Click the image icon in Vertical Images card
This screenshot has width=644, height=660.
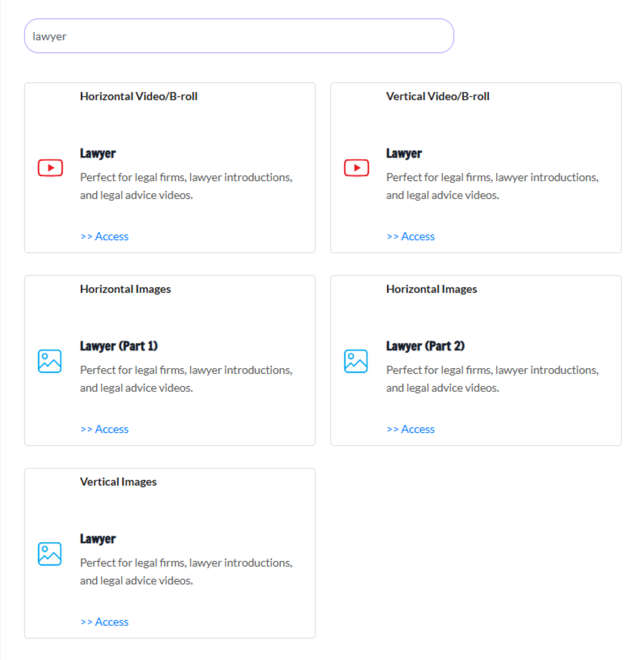pyautogui.click(x=50, y=553)
